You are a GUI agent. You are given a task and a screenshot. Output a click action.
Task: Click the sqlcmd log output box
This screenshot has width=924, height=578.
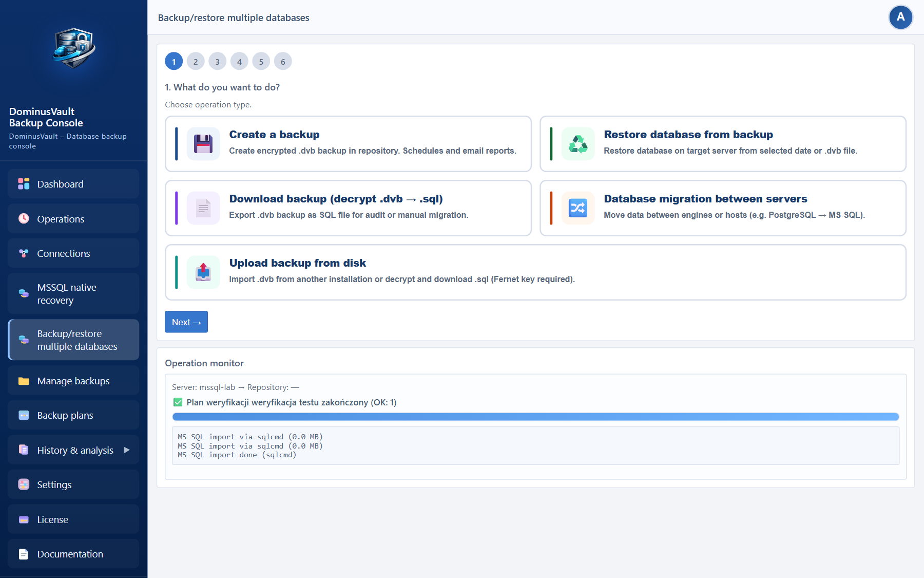click(x=535, y=445)
